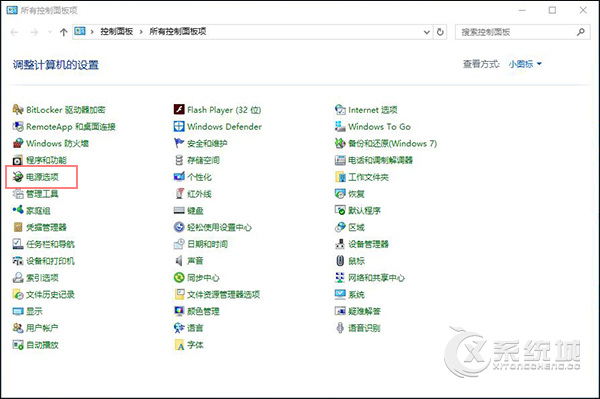
Task: Open the Windows 防火墙 firewall icon
Action: click(18, 143)
